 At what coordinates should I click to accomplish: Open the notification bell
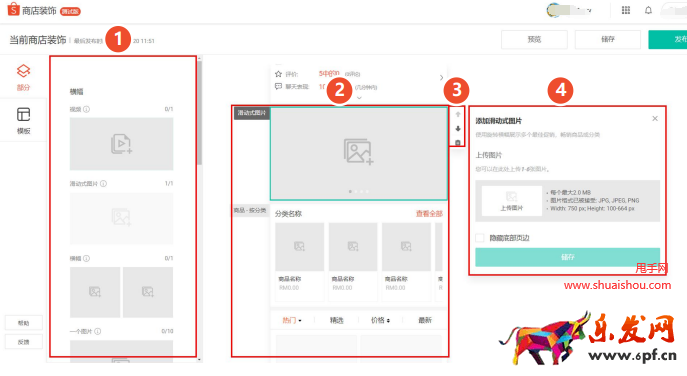tap(648, 10)
